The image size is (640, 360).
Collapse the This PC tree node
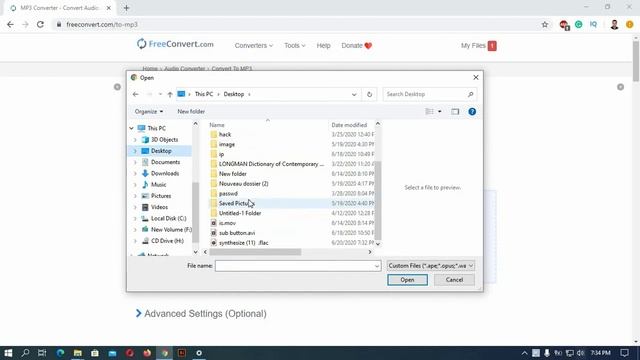(131, 128)
